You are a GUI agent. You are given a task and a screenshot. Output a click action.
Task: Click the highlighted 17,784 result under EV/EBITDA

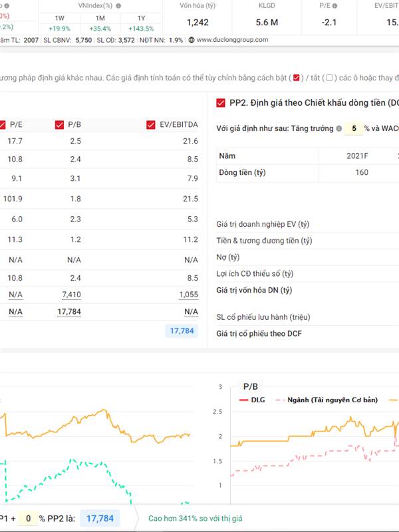[x=182, y=331]
